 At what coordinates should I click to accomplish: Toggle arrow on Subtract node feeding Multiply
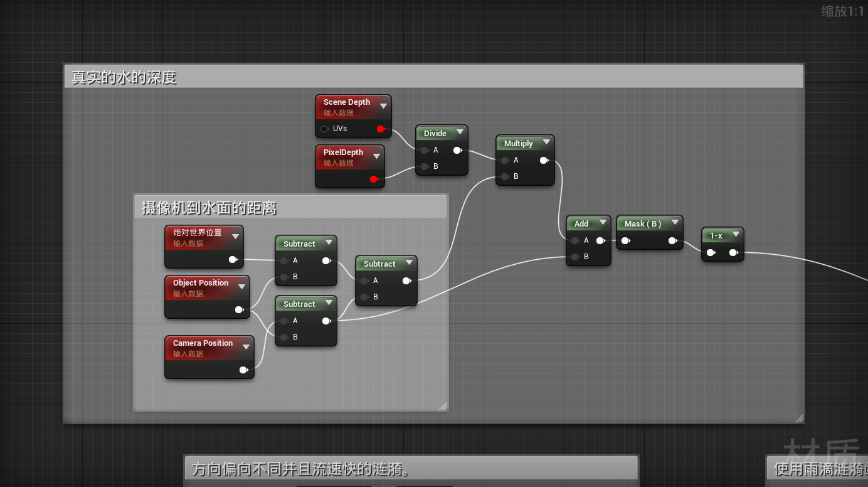(409, 263)
